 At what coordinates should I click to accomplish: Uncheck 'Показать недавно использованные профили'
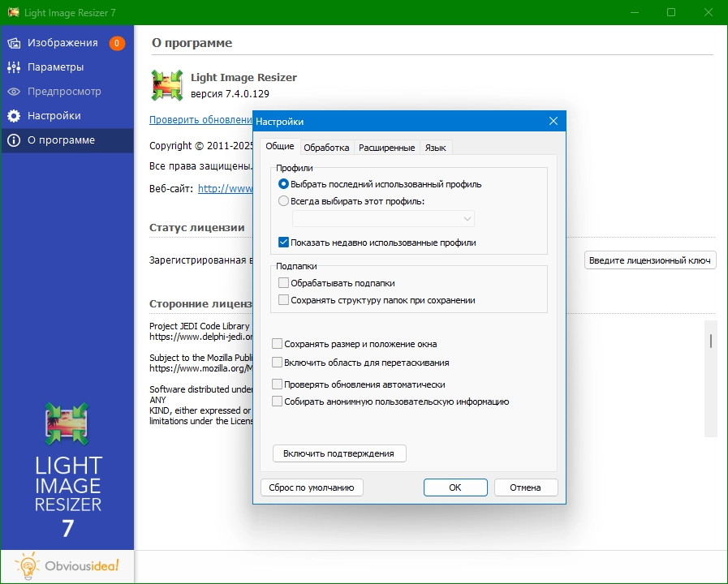click(283, 243)
